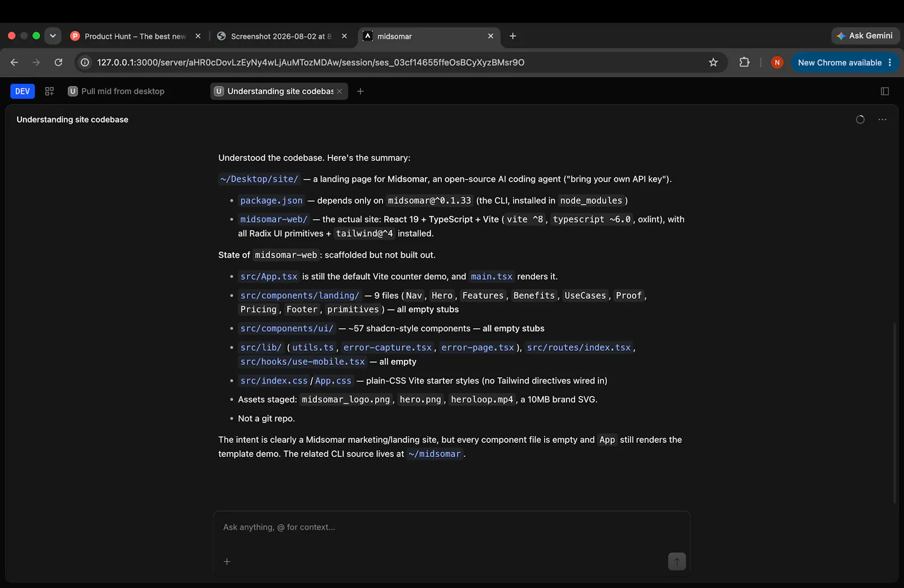This screenshot has width=904, height=588.
Task: Click the midsomar_logo.png asset name
Action: (x=346, y=399)
